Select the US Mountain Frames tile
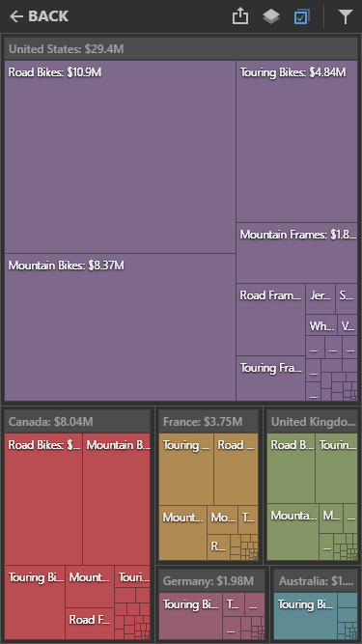 tap(296, 253)
